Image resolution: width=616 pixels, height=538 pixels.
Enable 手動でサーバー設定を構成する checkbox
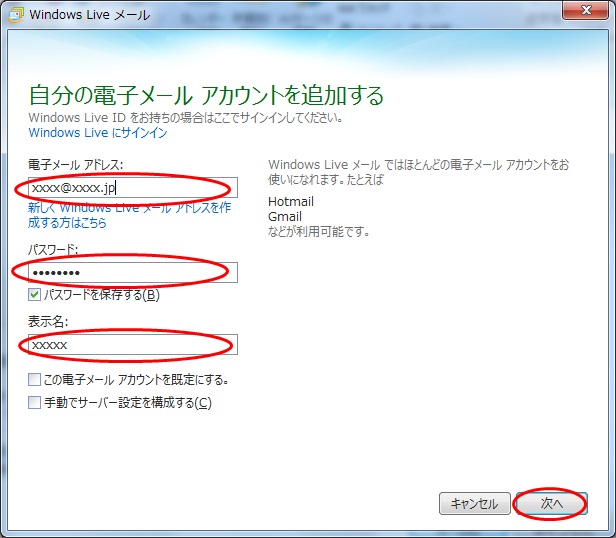34,402
